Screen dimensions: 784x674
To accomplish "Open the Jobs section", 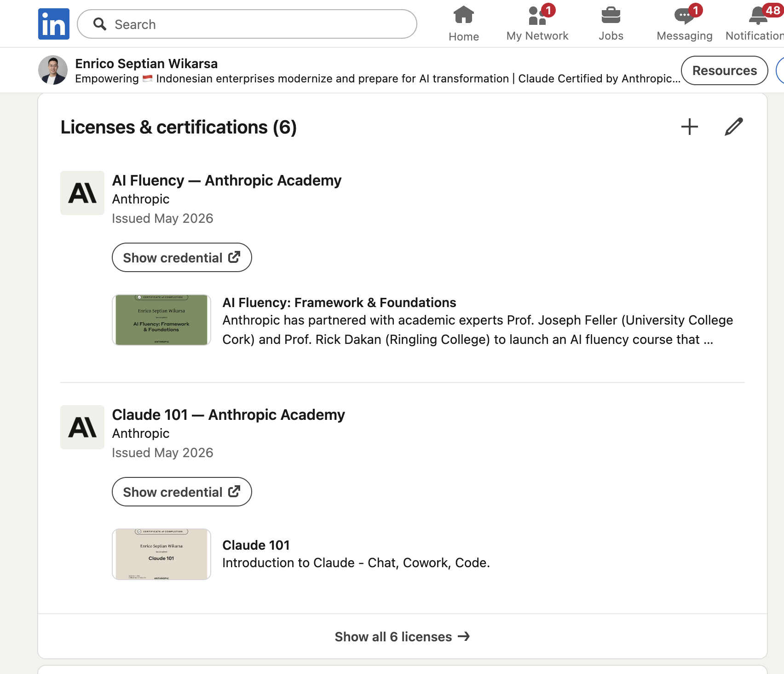I will pos(611,24).
